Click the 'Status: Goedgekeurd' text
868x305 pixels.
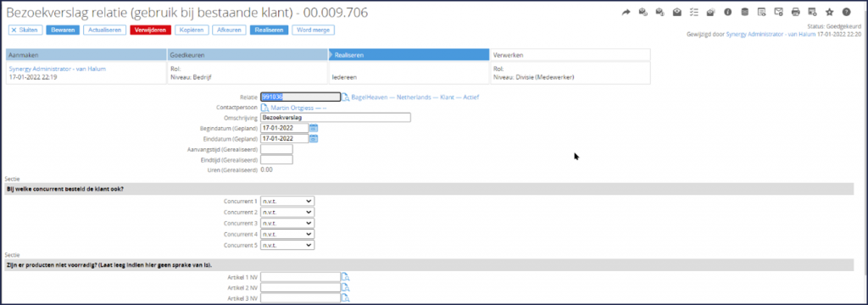click(x=834, y=26)
